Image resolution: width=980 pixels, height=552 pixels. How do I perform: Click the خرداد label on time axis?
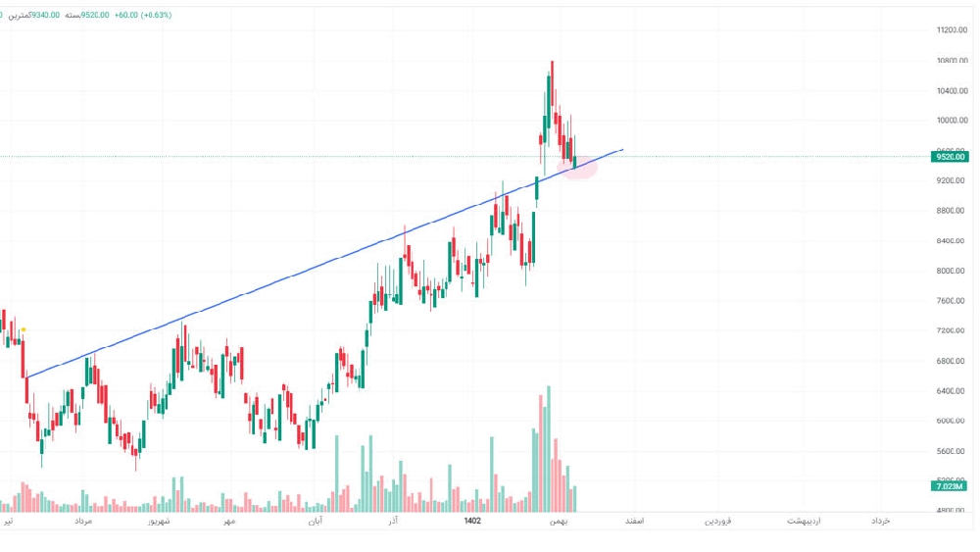tap(881, 521)
